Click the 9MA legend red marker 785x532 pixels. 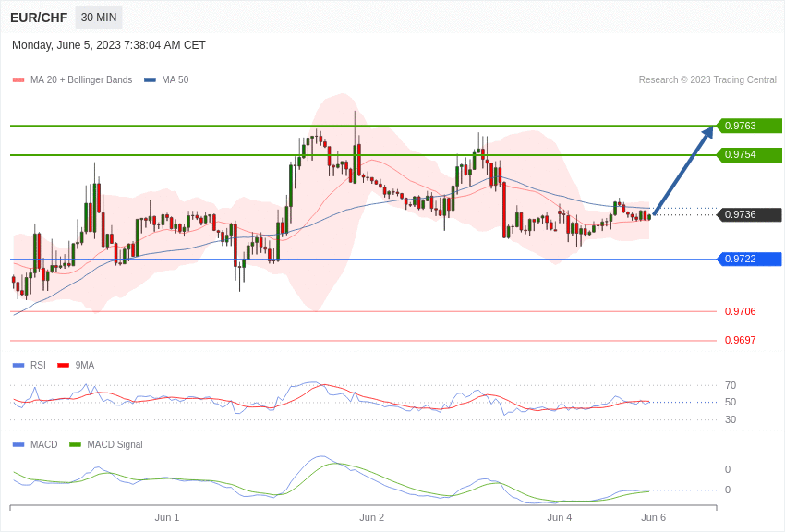pyautogui.click(x=63, y=366)
